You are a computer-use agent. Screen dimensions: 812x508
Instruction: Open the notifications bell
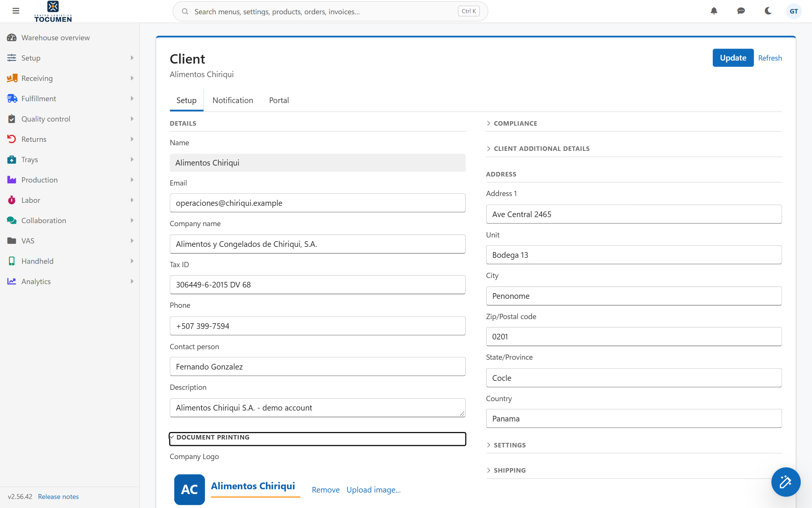coord(714,11)
